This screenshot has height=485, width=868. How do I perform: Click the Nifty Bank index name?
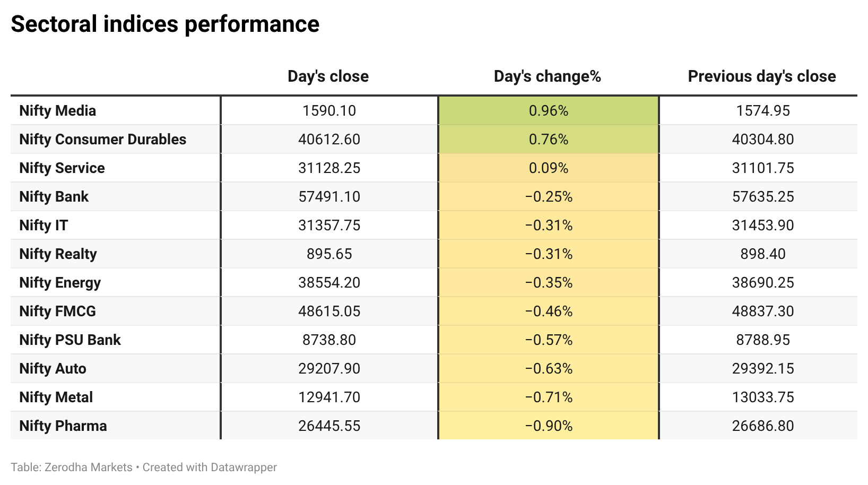pos(54,196)
